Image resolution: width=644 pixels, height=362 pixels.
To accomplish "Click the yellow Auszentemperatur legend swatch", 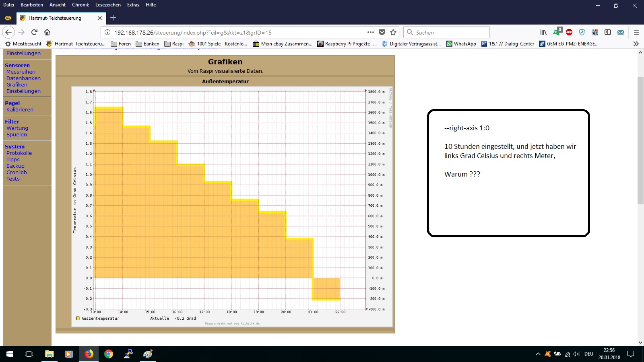I will pyautogui.click(x=78, y=318).
